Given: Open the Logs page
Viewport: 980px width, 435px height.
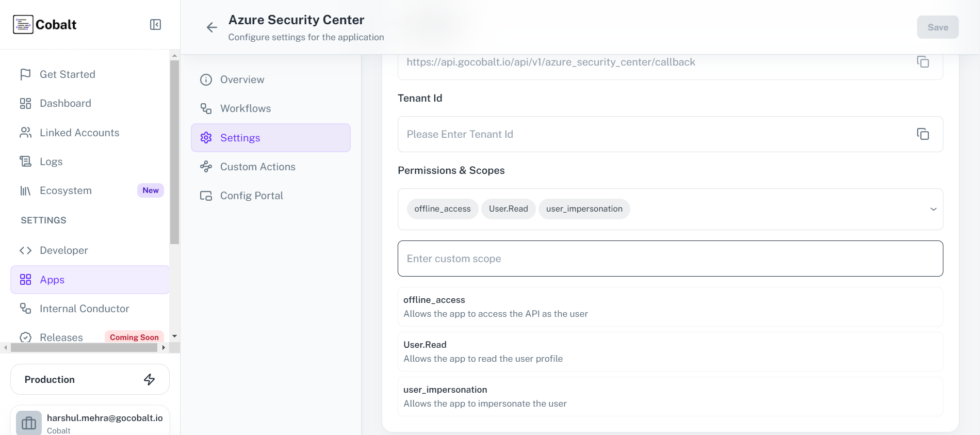Looking at the screenshot, I should 90,162.
